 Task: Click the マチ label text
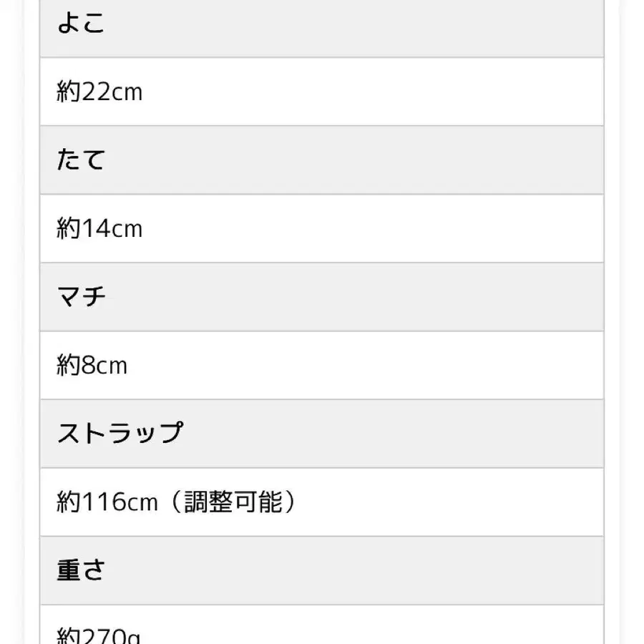tap(81, 297)
